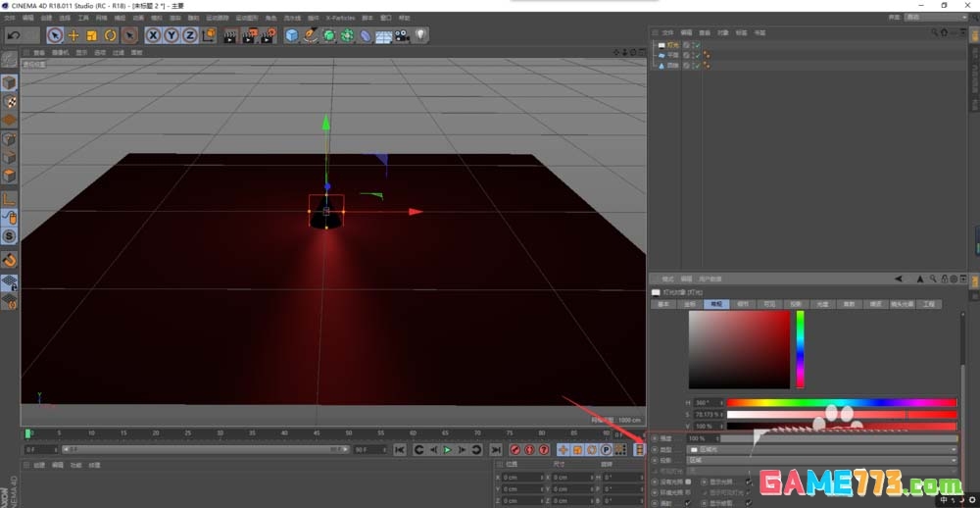Switch to Polygons mode in left palette
The height and width of the screenshot is (508, 980).
(x=10, y=177)
